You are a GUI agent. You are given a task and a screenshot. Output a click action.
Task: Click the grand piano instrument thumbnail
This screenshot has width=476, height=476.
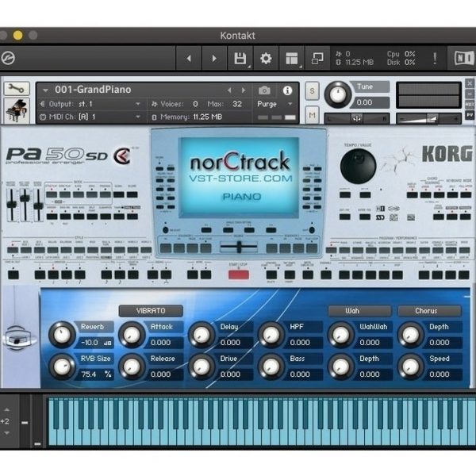pyautogui.click(x=17, y=110)
